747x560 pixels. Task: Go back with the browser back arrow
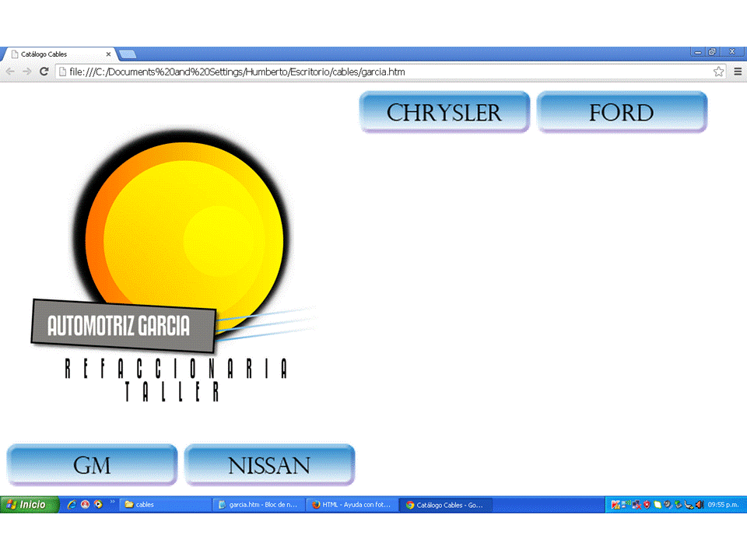tap(10, 72)
